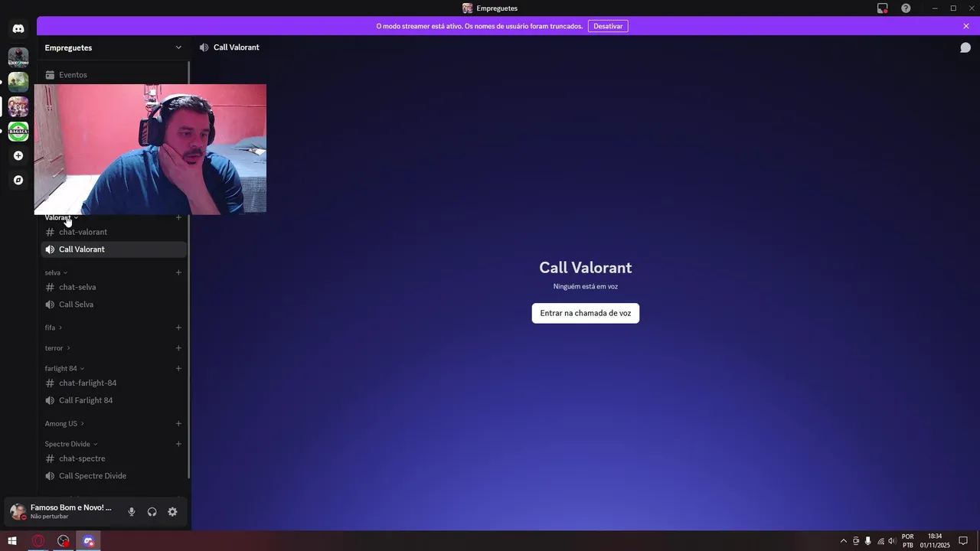Collapse the Valorant category

61,217
